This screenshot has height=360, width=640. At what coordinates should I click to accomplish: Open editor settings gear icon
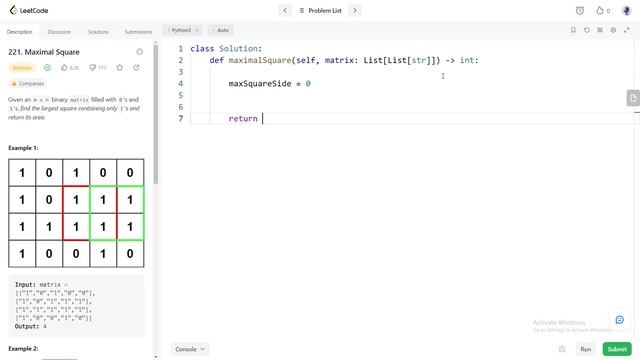[613, 30]
